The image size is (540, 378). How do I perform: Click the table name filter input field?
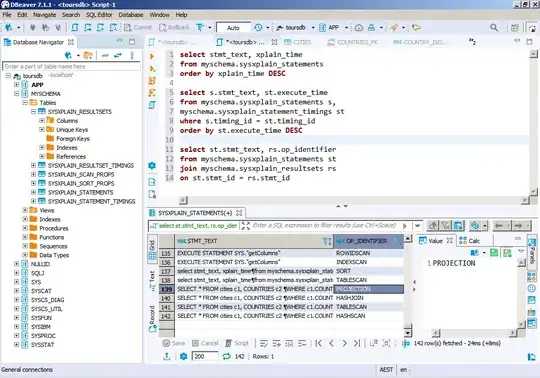click(71, 66)
